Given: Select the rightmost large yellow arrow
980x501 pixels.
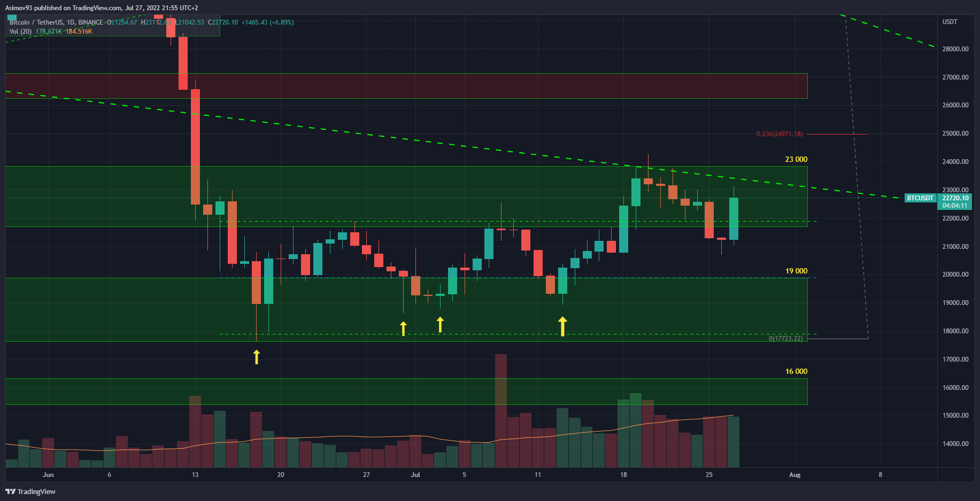Looking at the screenshot, I should 562,326.
